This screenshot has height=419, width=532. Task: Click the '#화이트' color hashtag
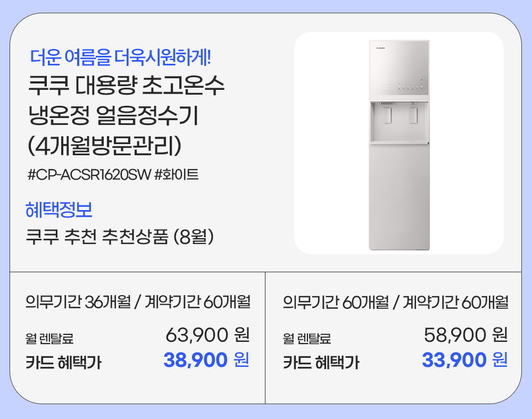176,174
